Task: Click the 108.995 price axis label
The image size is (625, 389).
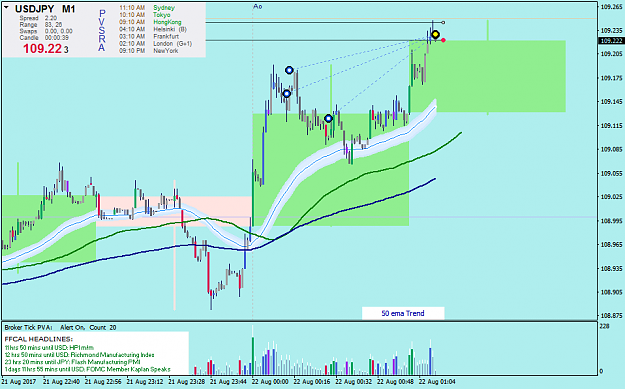Action: 611,221
